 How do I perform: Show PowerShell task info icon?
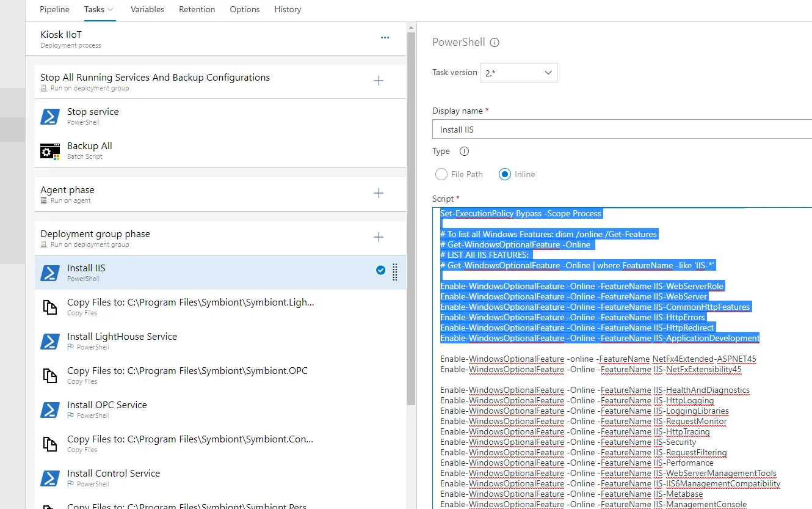click(x=495, y=43)
